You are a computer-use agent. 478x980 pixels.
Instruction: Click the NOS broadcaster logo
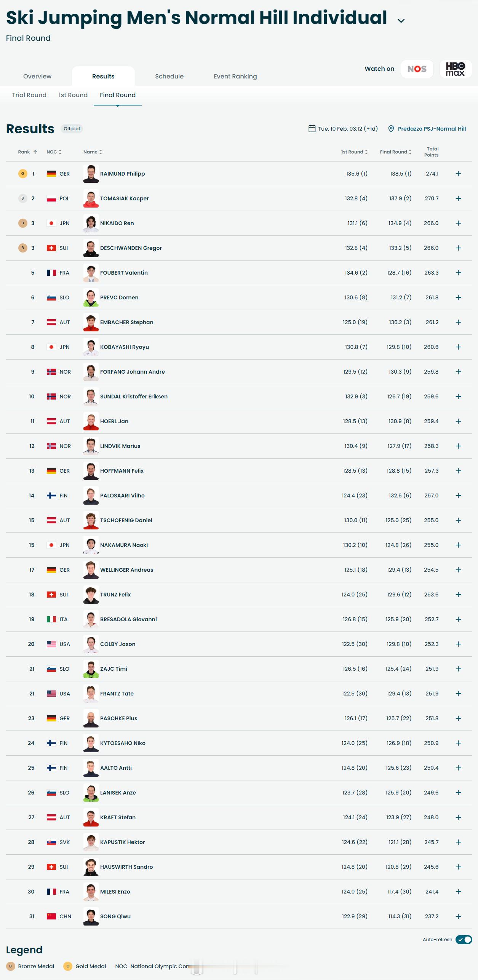pyautogui.click(x=417, y=69)
